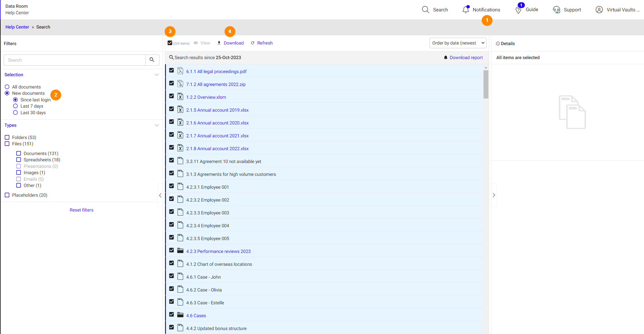Image resolution: width=644 pixels, height=334 pixels.
Task: Collapse the Selection filter section
Action: [x=157, y=75]
